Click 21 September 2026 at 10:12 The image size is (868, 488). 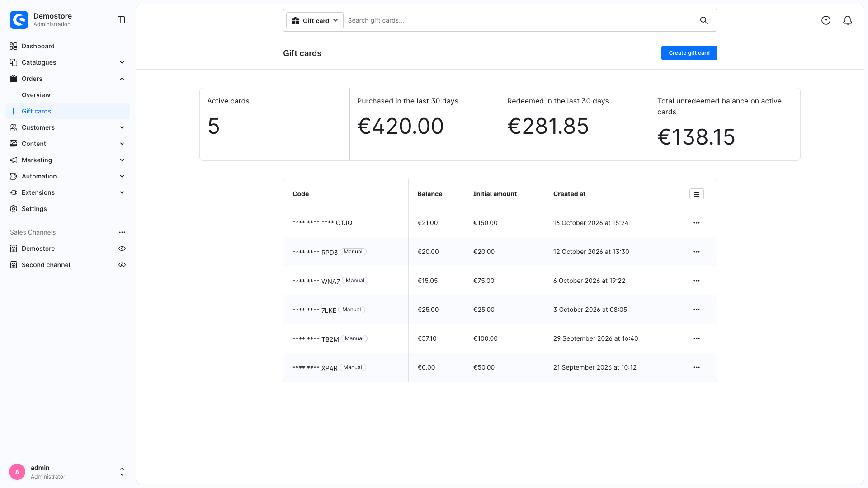(x=595, y=367)
